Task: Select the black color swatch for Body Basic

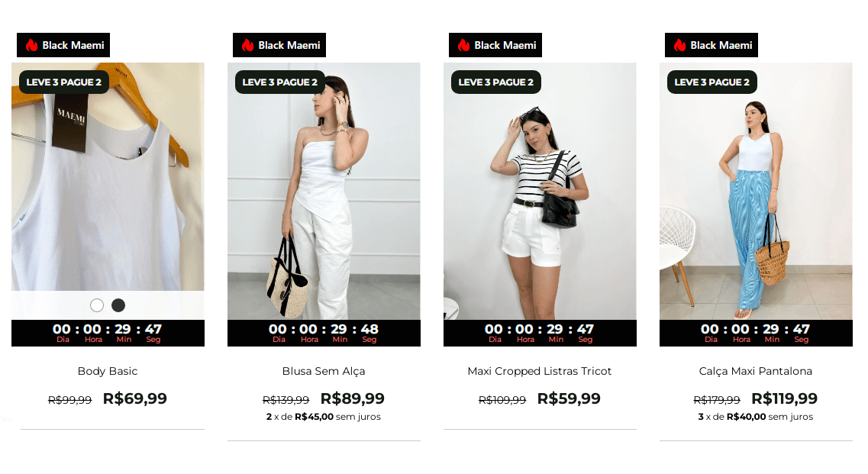Action: point(118,305)
